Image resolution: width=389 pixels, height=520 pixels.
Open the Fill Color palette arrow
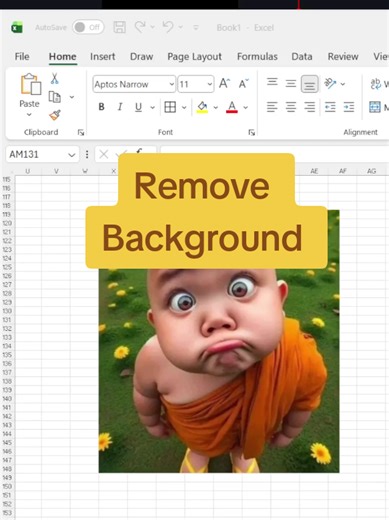(216, 107)
